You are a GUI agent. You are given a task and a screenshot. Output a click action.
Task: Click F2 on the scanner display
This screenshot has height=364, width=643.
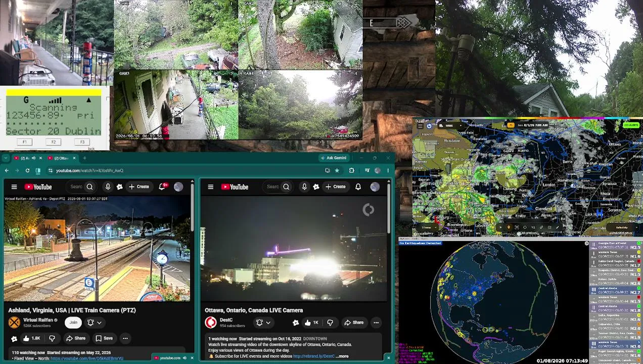pyautogui.click(x=53, y=142)
